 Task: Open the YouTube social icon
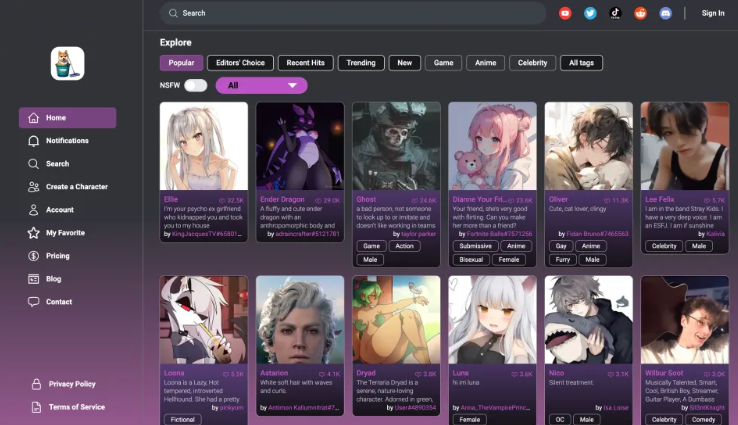565,13
